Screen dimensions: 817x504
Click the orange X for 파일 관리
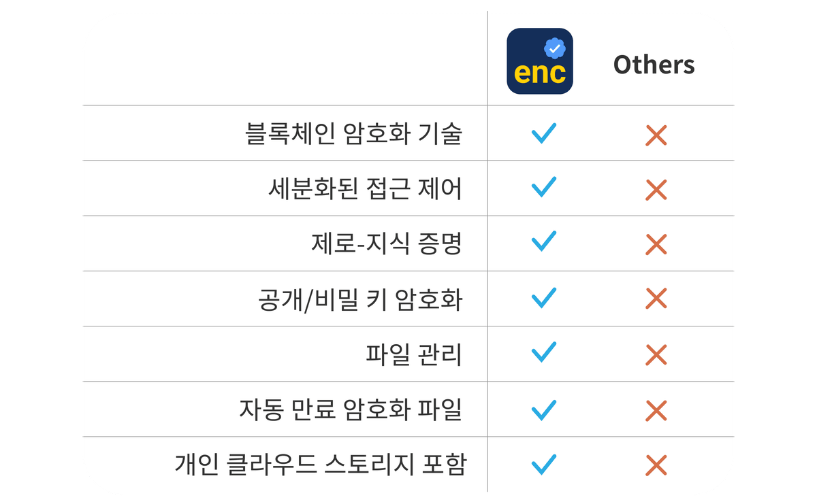tap(656, 354)
